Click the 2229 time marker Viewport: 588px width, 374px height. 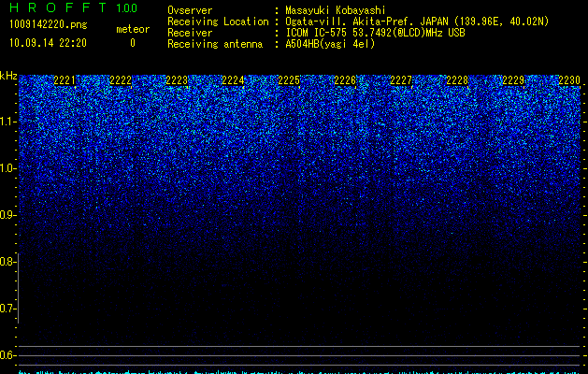coord(513,80)
